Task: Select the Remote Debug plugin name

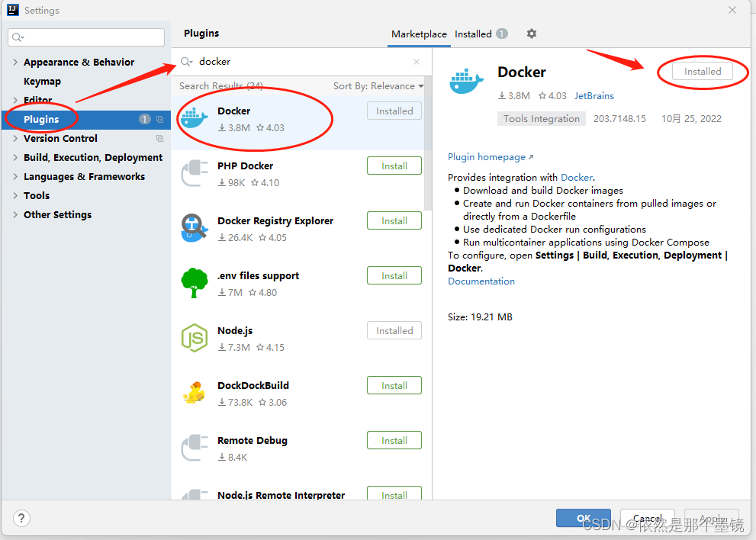Action: 253,441
